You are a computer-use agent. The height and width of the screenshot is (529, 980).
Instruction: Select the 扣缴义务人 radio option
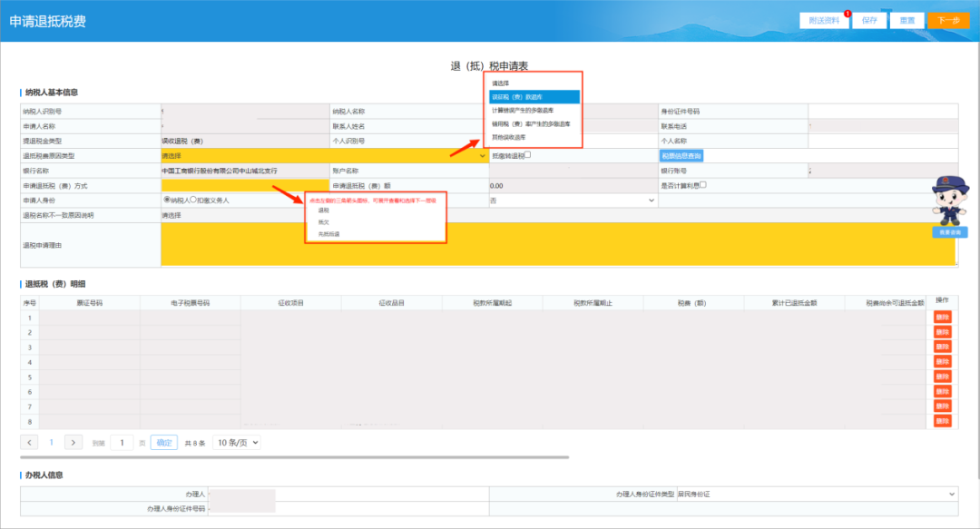click(193, 200)
